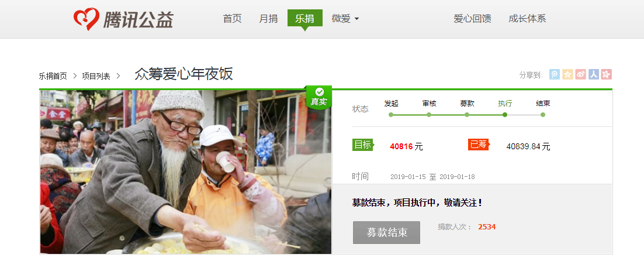Click the 执行 status progress dot
644x275 pixels.
click(x=505, y=115)
